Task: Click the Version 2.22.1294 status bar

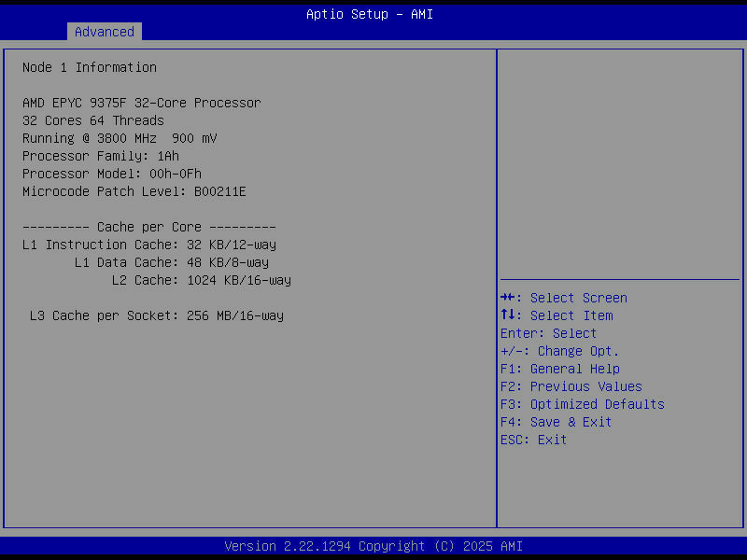Action: [372, 545]
